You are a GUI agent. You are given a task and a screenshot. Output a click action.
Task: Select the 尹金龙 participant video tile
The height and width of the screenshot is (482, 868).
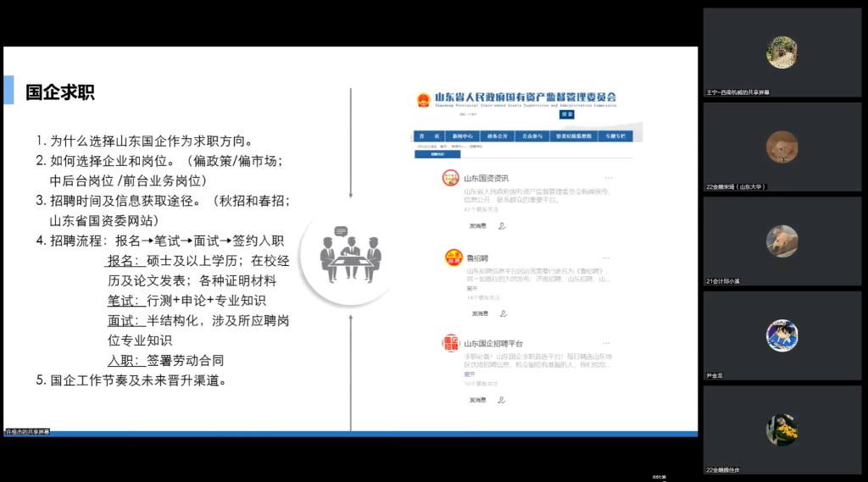point(782,335)
